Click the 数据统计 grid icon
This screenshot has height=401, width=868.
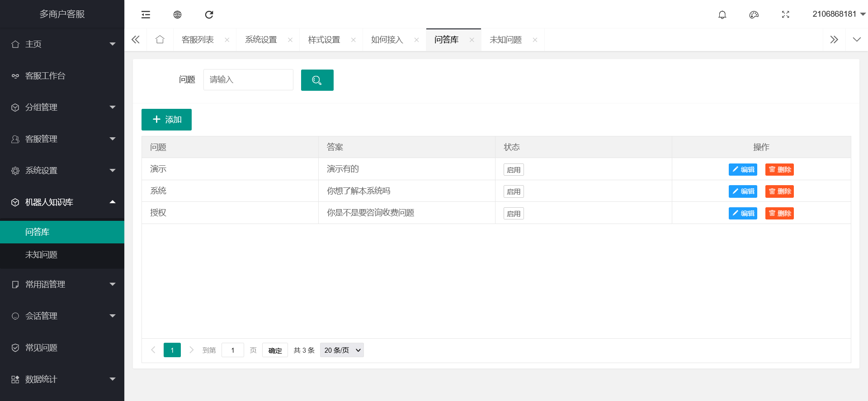pos(15,379)
